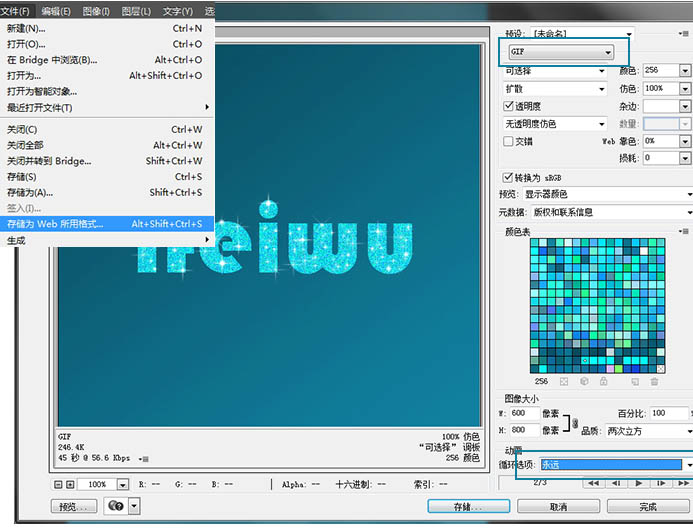
Task: Go to previous animation frame
Action: pos(616,483)
